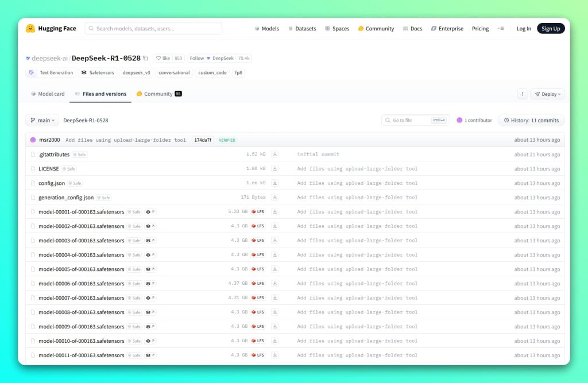Click LFS badge on model-00007 row
588x383 pixels.
pos(258,298)
